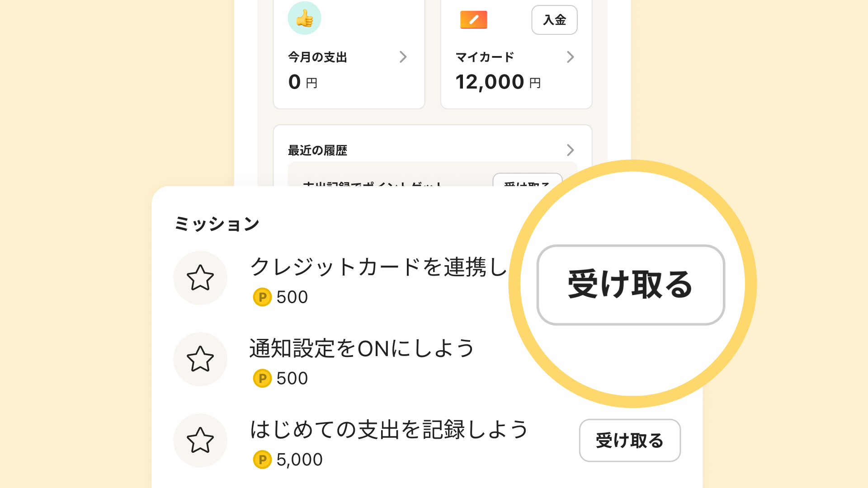Click the star icon beside 通知設定をONにしよう
This screenshot has height=488, width=868.
200,359
